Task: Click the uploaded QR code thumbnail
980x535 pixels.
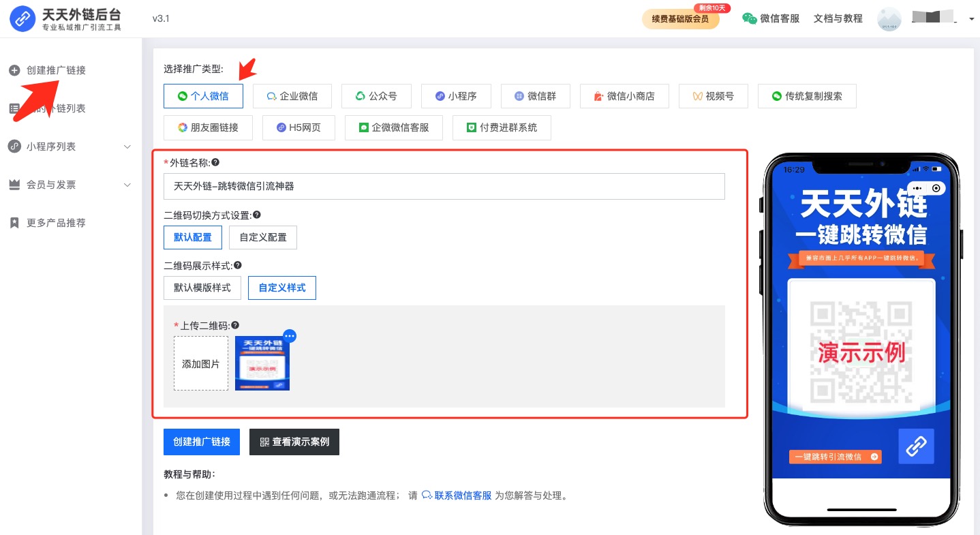Action: 262,363
